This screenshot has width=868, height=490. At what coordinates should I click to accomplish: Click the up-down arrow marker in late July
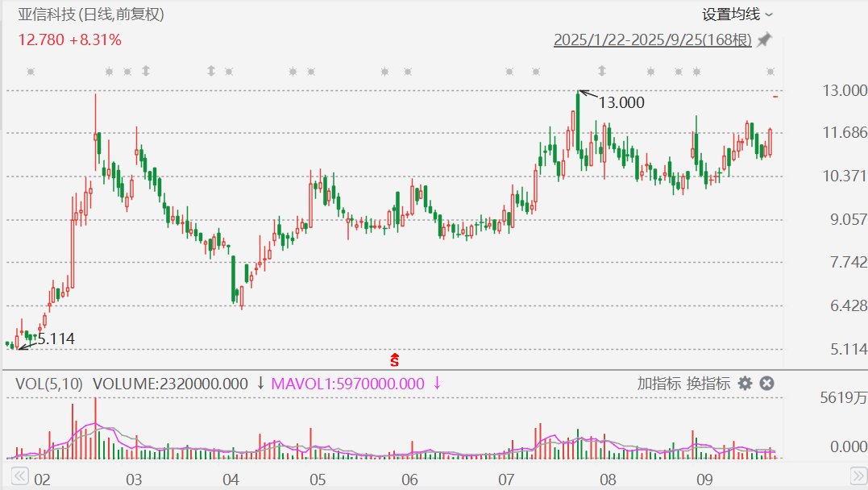pyautogui.click(x=579, y=72)
